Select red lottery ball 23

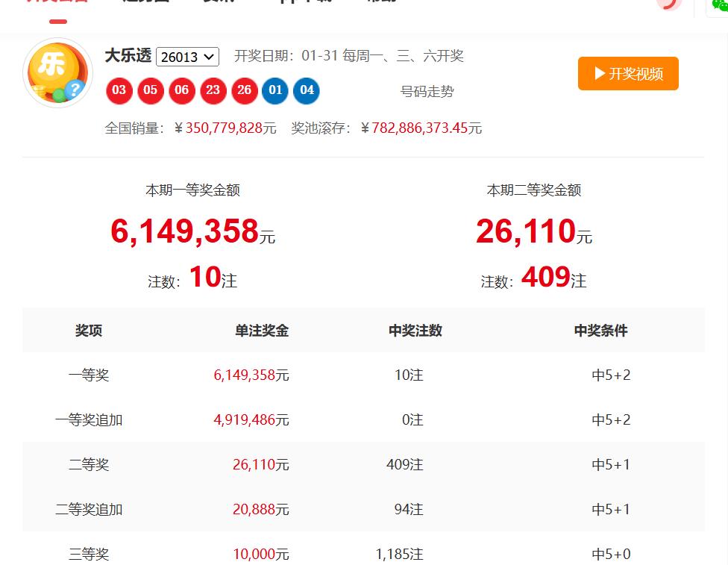tap(213, 90)
